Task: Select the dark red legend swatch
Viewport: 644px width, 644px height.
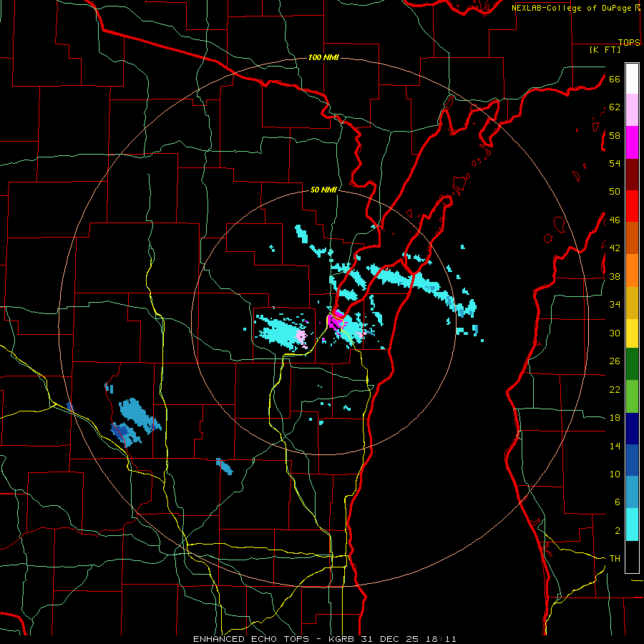Action: pyautogui.click(x=632, y=175)
